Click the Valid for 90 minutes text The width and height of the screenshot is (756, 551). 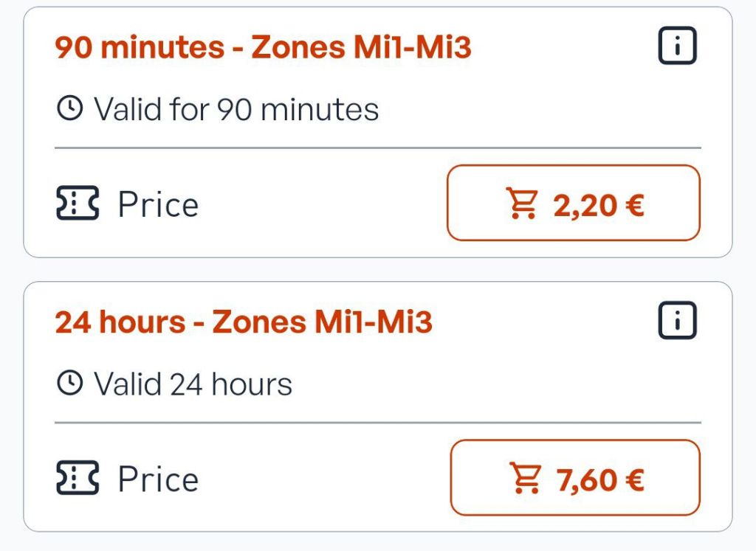[x=236, y=110]
